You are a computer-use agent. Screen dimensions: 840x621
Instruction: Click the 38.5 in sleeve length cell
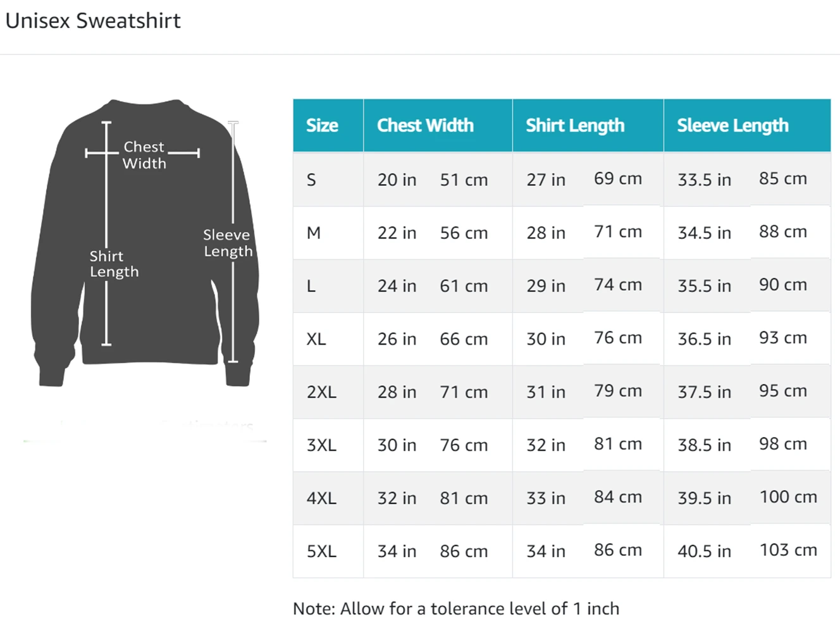point(704,445)
